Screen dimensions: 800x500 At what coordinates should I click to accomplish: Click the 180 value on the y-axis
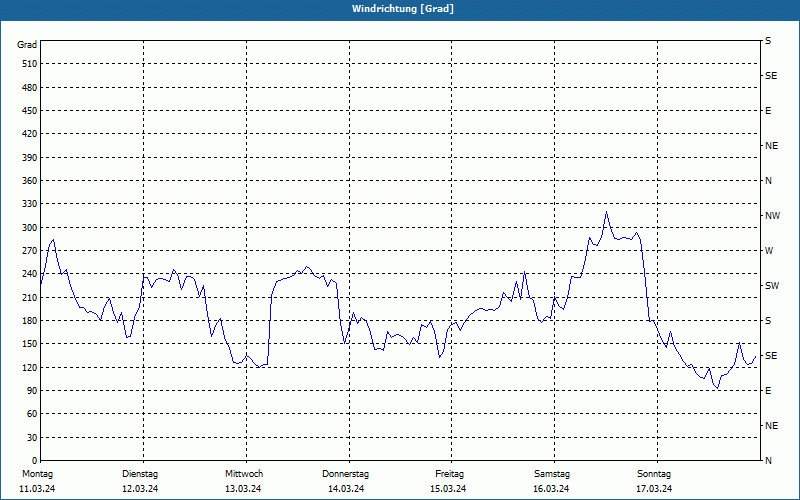point(30,321)
